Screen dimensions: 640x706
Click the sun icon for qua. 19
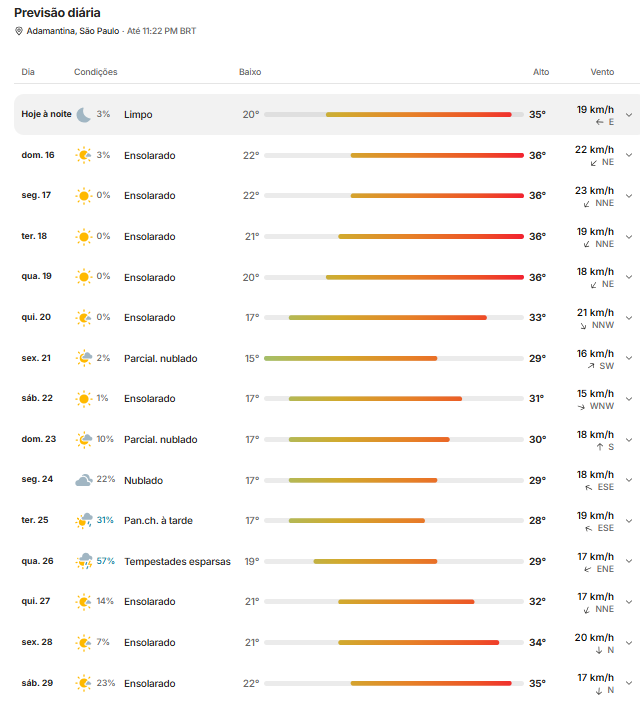[x=83, y=277]
